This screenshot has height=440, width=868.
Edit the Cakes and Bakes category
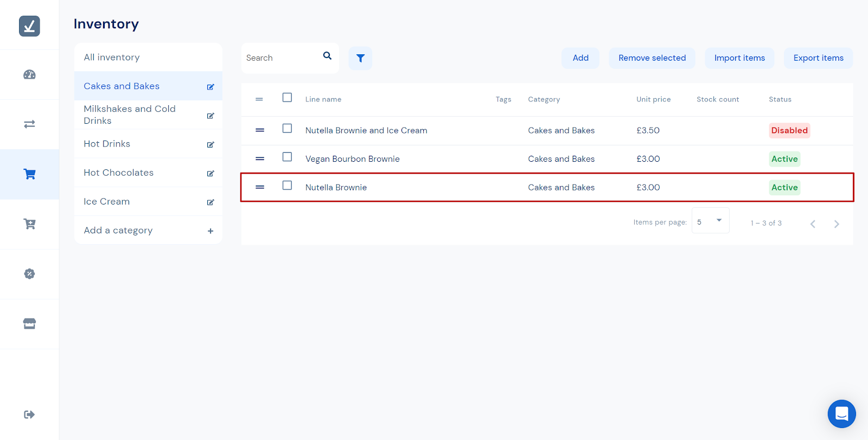pos(210,87)
